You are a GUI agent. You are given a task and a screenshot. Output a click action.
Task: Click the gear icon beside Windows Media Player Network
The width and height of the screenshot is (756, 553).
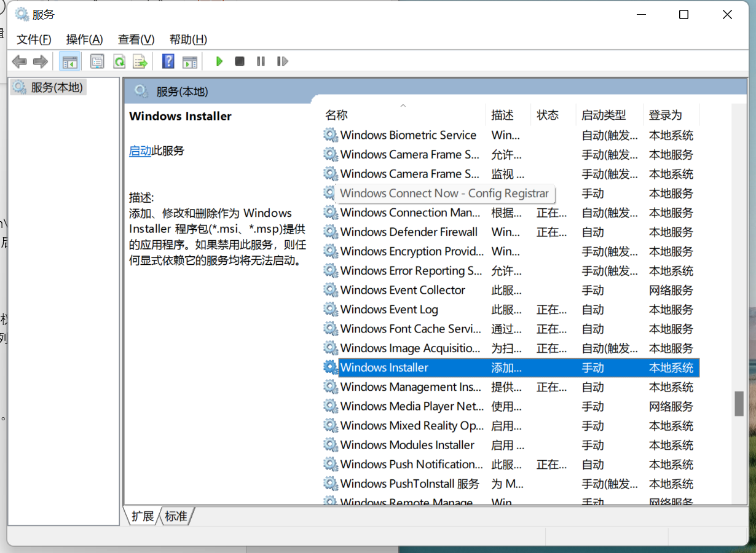click(331, 406)
